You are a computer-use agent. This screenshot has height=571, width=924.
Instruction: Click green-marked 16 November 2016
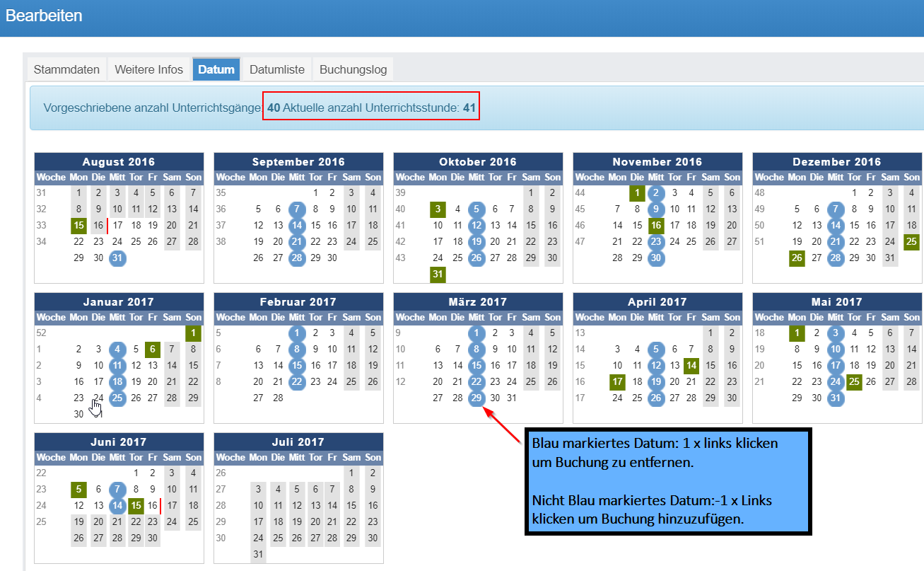coord(656,226)
